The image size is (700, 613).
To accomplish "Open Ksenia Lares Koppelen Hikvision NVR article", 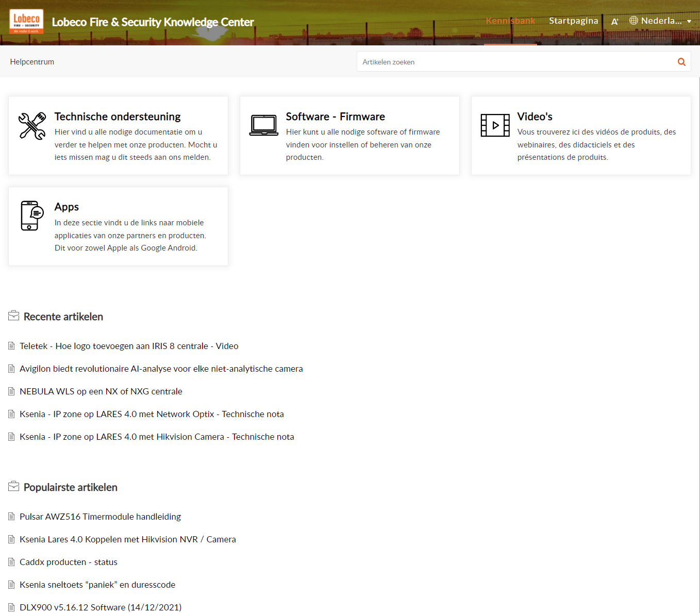I will [128, 539].
